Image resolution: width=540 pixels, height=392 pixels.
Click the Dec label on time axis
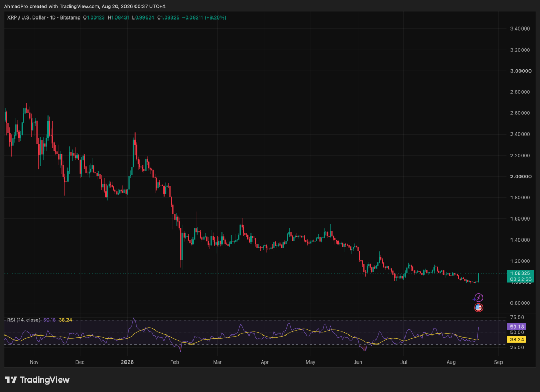click(x=80, y=362)
